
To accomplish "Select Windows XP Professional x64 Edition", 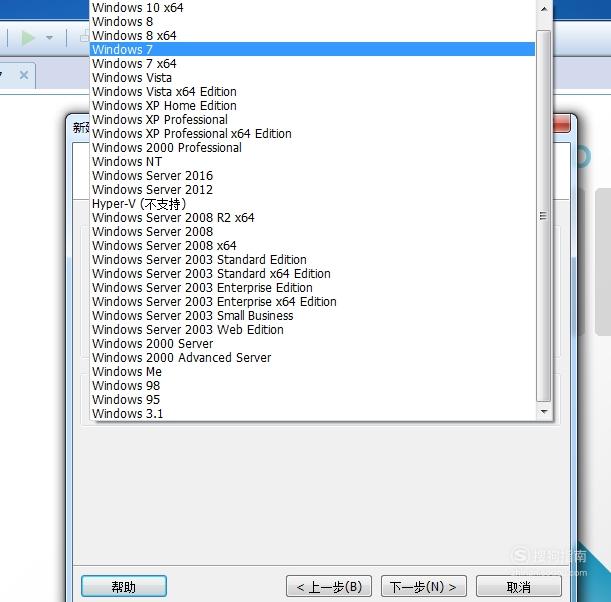I will [x=313, y=134].
